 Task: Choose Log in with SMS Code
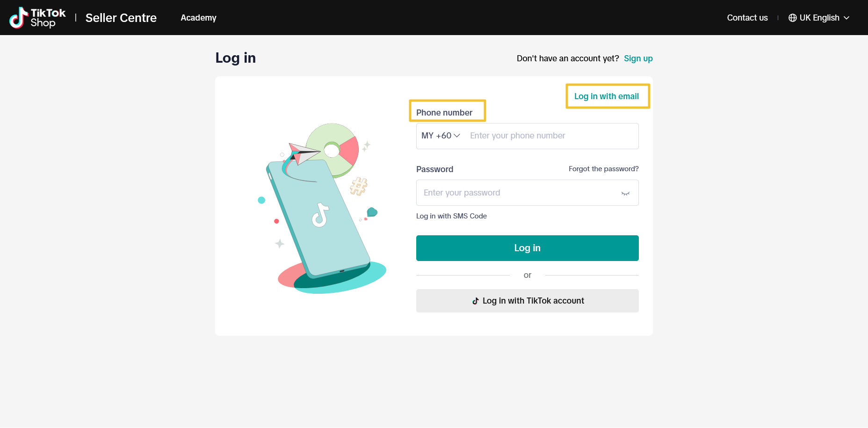click(451, 216)
